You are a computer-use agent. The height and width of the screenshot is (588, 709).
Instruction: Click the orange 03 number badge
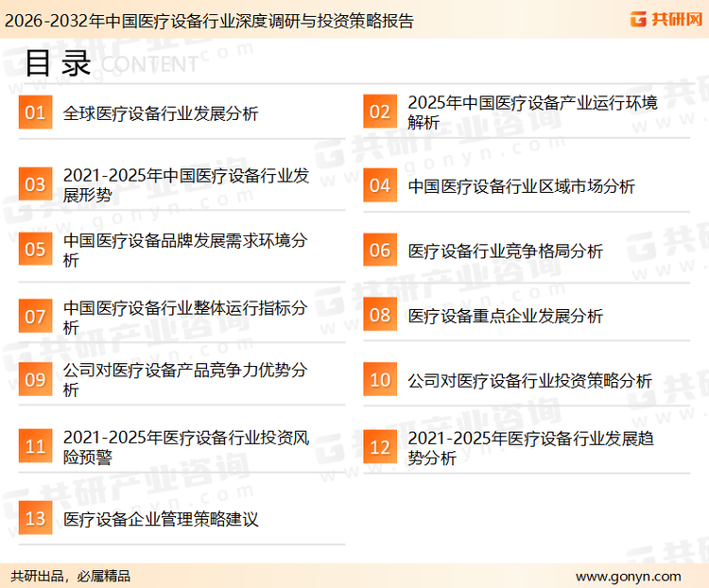coord(35,184)
